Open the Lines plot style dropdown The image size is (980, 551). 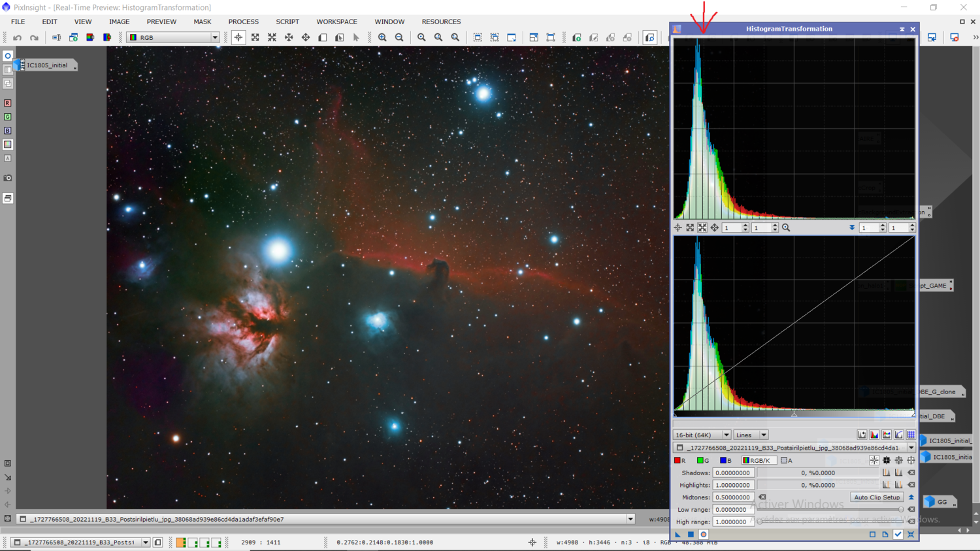[x=751, y=435]
